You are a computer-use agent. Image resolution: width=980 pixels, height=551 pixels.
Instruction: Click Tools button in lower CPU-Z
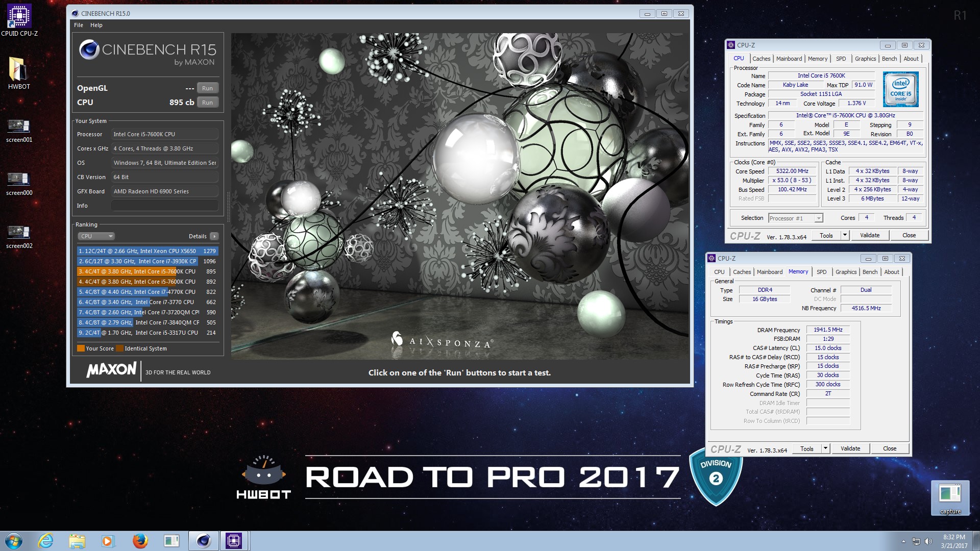pyautogui.click(x=806, y=449)
